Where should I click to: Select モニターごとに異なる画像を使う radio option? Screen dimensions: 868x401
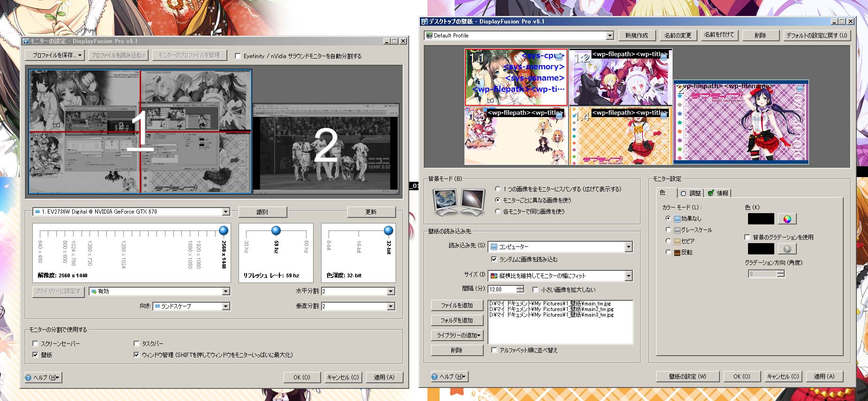pyautogui.click(x=498, y=200)
